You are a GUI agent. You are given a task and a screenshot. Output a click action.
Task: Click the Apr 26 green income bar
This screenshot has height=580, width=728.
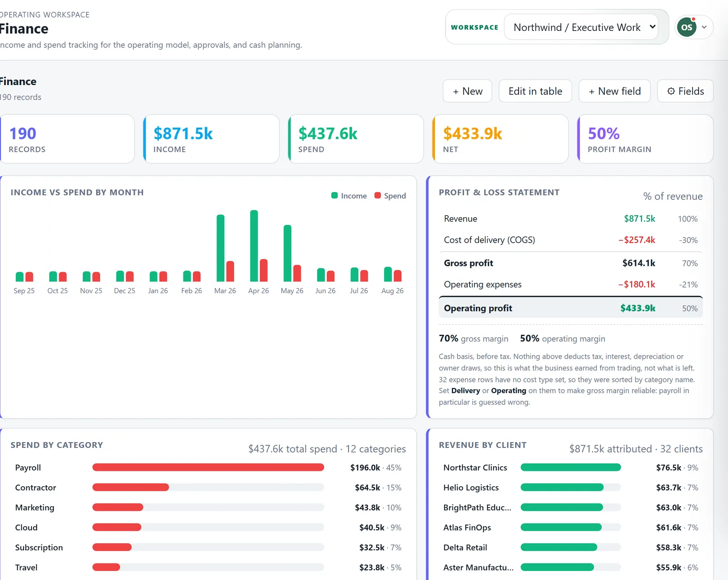pos(254,246)
